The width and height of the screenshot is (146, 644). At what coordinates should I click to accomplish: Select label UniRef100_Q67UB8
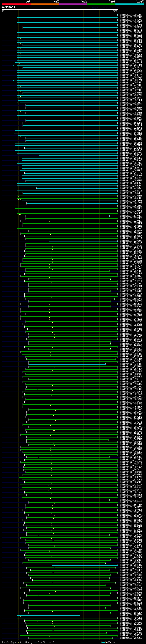(131, 271)
